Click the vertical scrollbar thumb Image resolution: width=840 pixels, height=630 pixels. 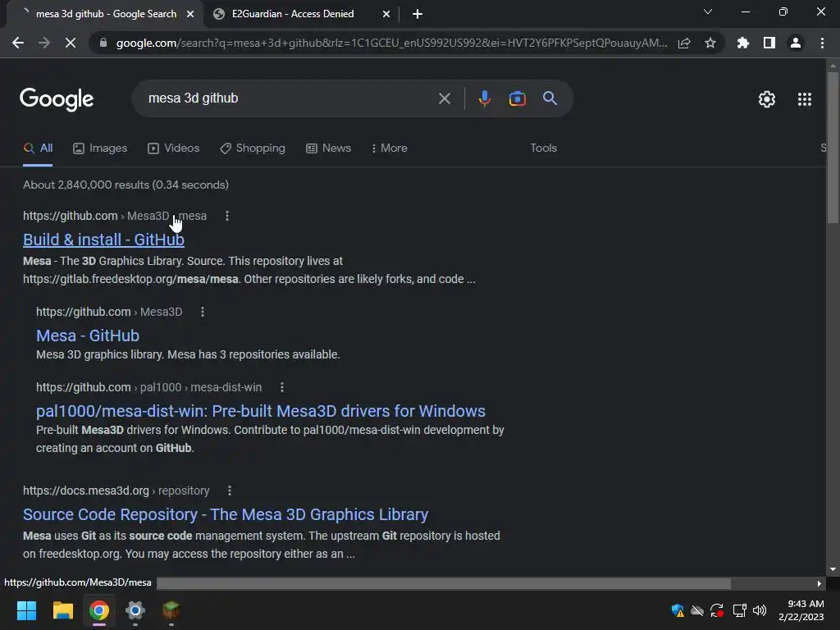coord(833,148)
